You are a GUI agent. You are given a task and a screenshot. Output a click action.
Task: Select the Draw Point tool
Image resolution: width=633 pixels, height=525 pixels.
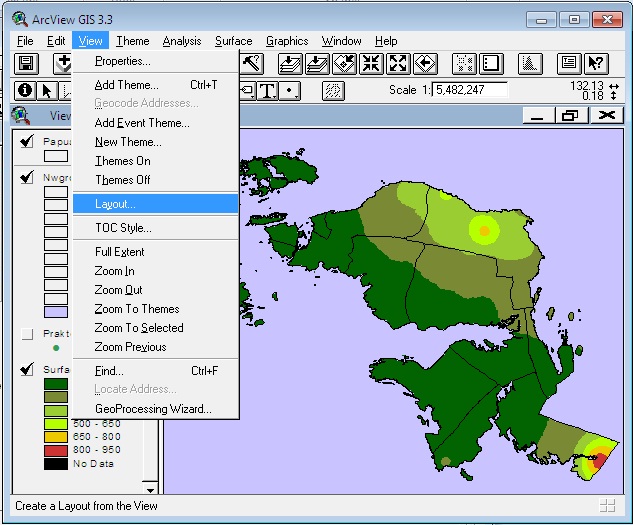[x=290, y=90]
